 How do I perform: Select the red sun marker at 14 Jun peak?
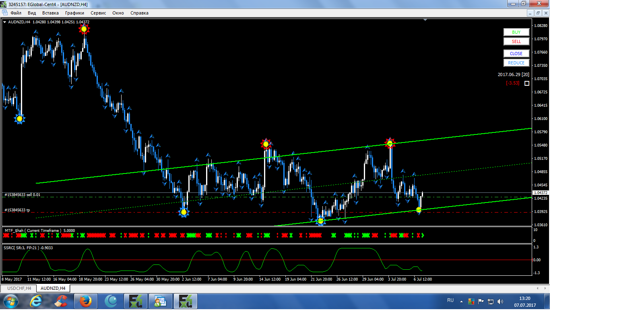click(x=266, y=144)
